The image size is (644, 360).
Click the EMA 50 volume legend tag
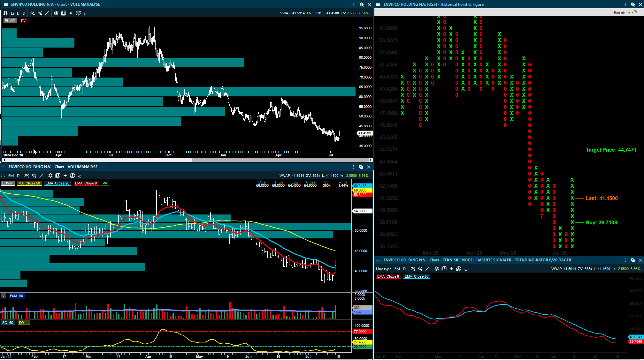[x=17, y=296]
